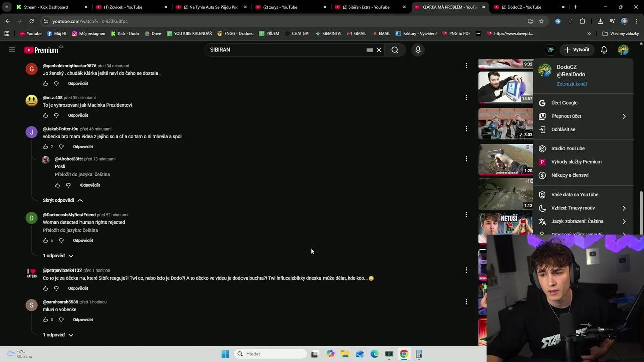Like @DarknessIsMyBestFriend's comment
Image resolution: width=644 pixels, height=362 pixels.
tap(45, 240)
